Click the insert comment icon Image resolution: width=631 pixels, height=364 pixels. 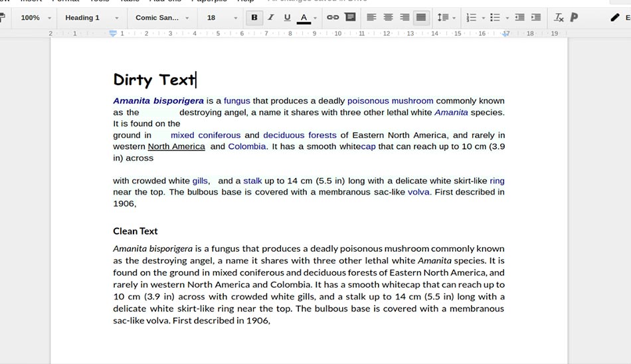click(351, 17)
